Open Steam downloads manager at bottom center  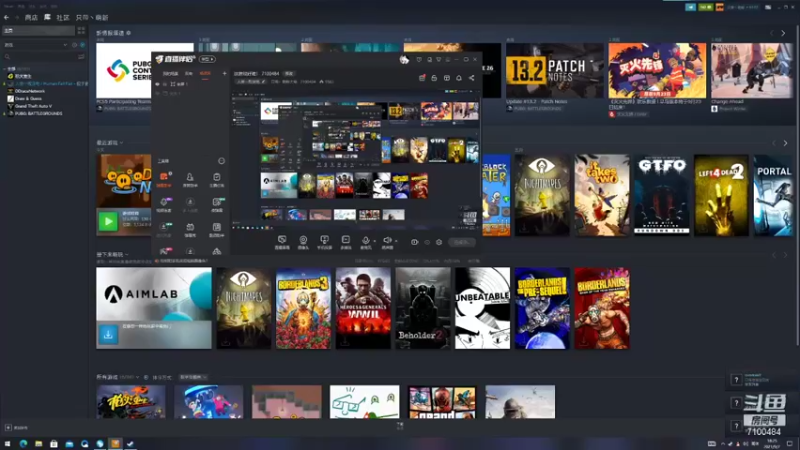tap(400, 426)
